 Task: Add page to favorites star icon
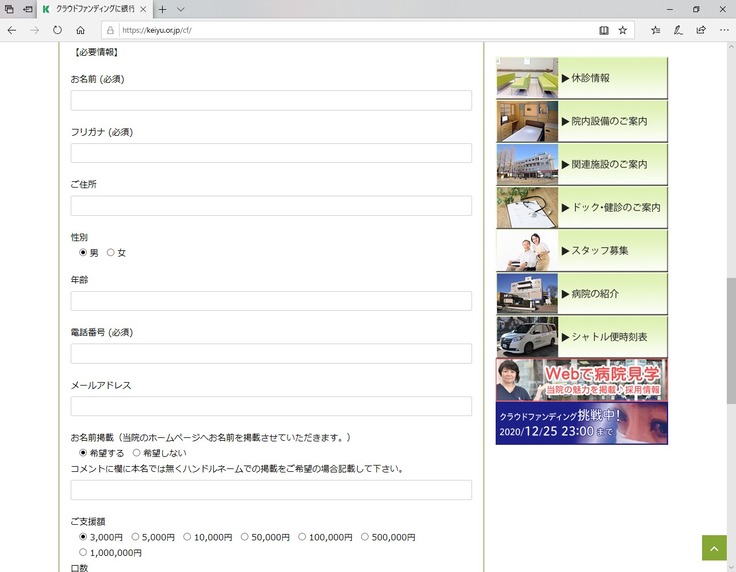(623, 30)
